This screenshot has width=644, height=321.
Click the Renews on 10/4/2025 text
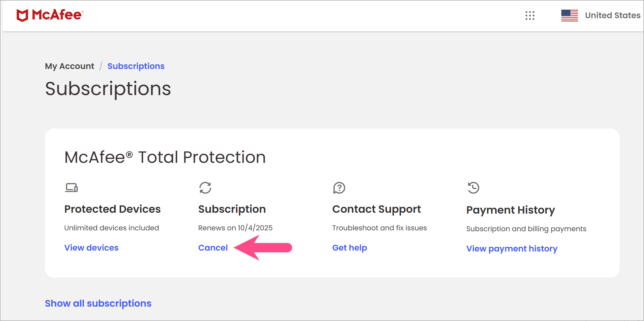(x=235, y=227)
